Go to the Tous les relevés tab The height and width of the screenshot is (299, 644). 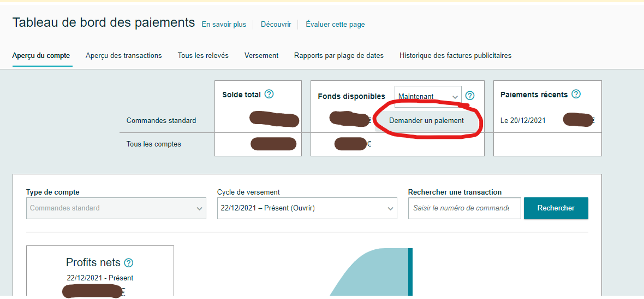point(203,55)
